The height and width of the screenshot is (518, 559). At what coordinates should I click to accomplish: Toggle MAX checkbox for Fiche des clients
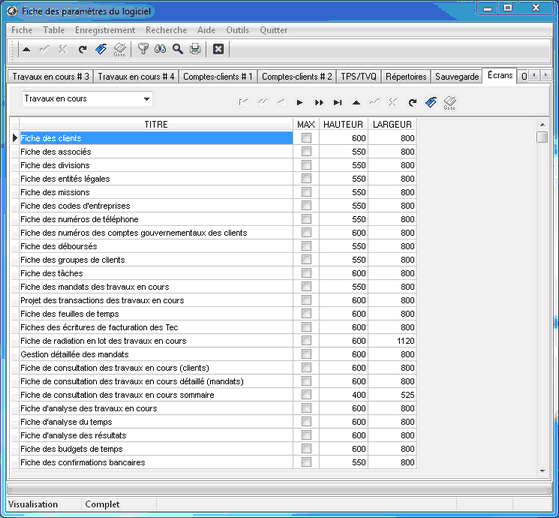(x=306, y=138)
